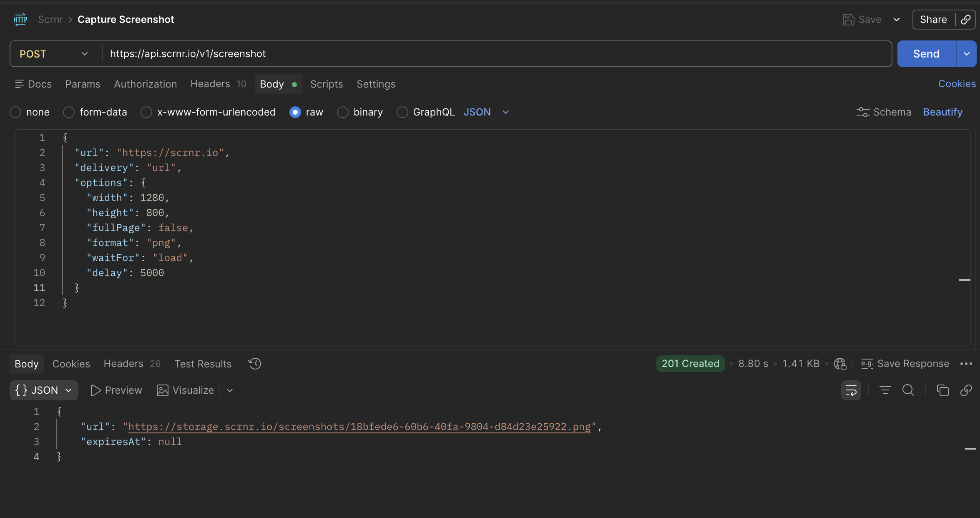Open the request Settings tab

click(x=376, y=84)
